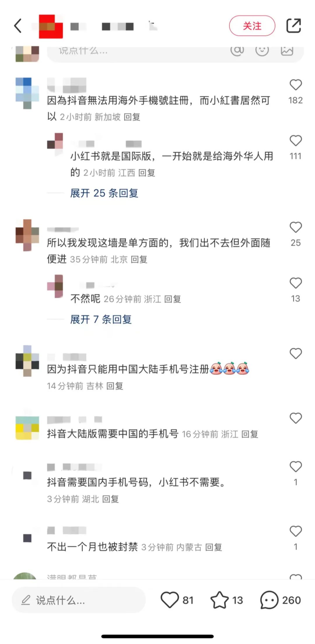Tap the back arrow icon

click(x=18, y=26)
